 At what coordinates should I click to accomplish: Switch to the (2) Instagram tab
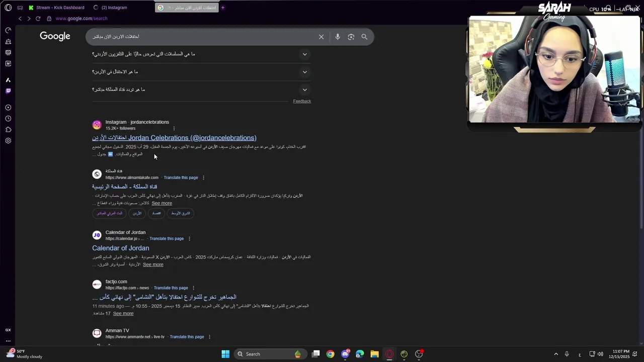coord(110,8)
